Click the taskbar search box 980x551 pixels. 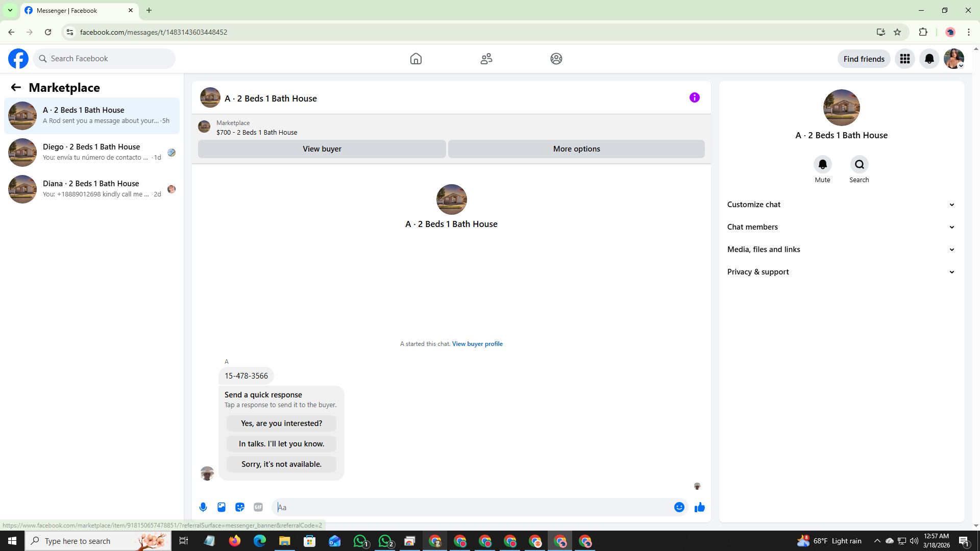tap(98, 541)
